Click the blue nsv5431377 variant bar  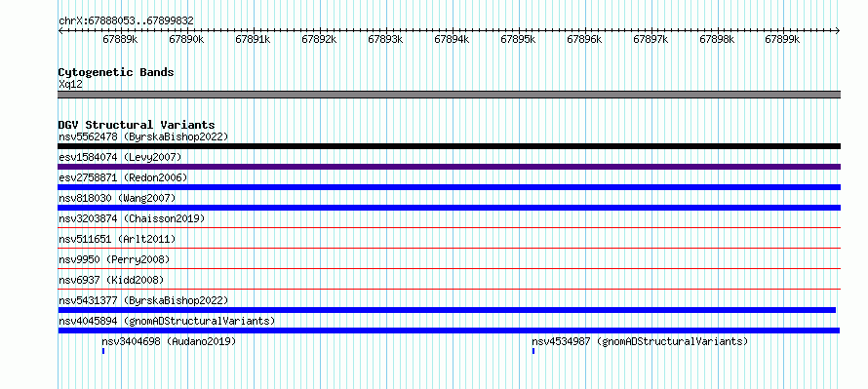pos(447,310)
